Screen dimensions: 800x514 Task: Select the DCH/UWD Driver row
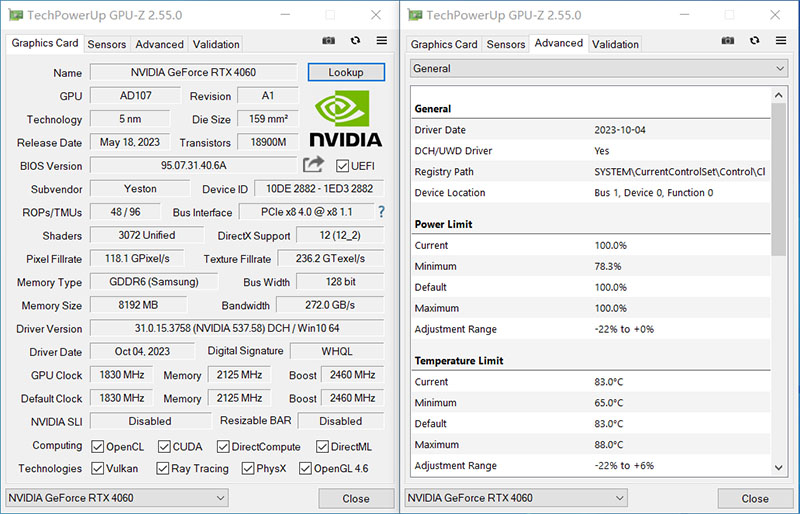(591, 151)
